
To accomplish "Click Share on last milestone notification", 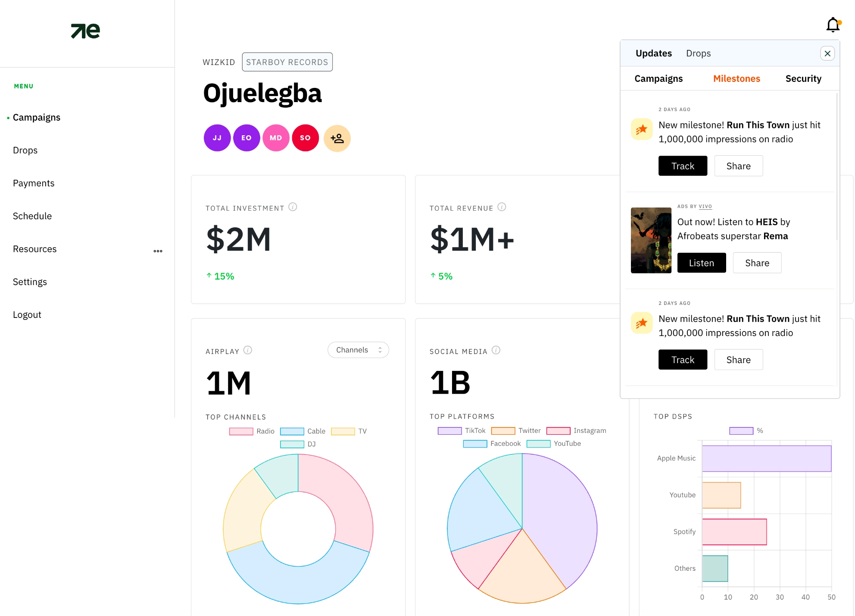I will [738, 360].
